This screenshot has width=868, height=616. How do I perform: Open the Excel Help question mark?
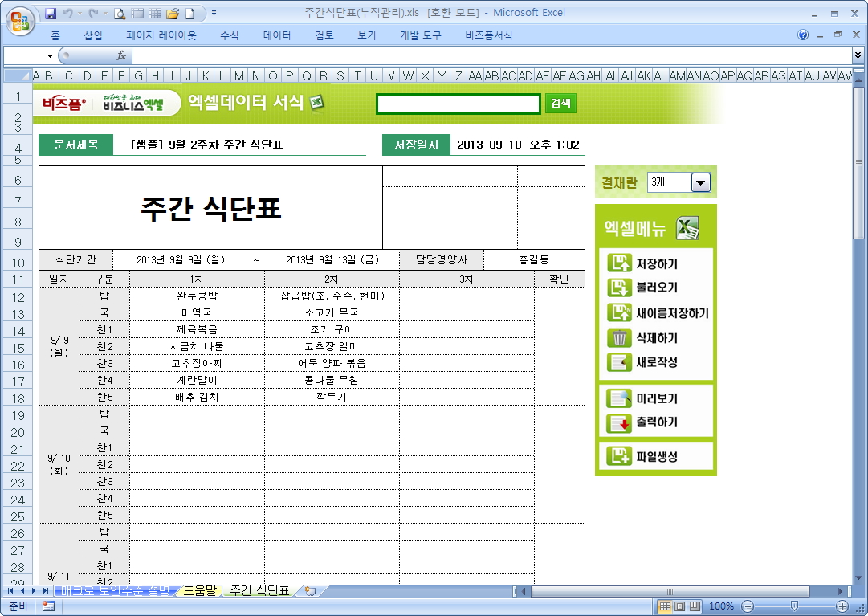[803, 35]
